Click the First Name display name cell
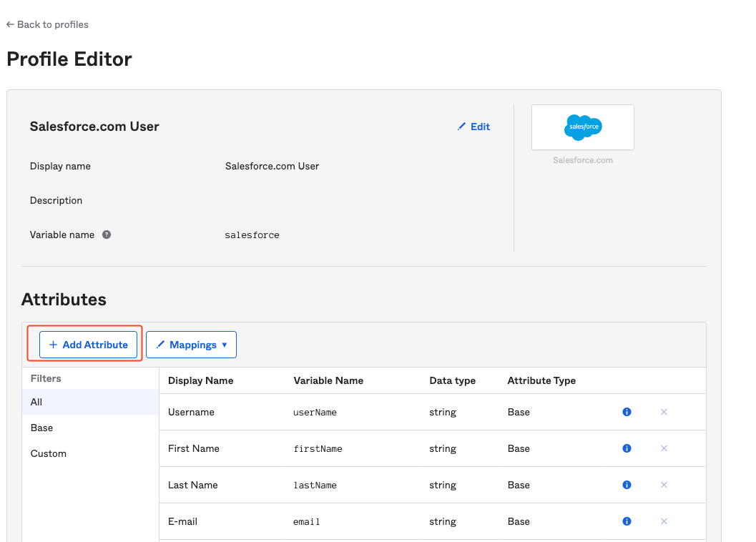756x542 pixels. (193, 448)
